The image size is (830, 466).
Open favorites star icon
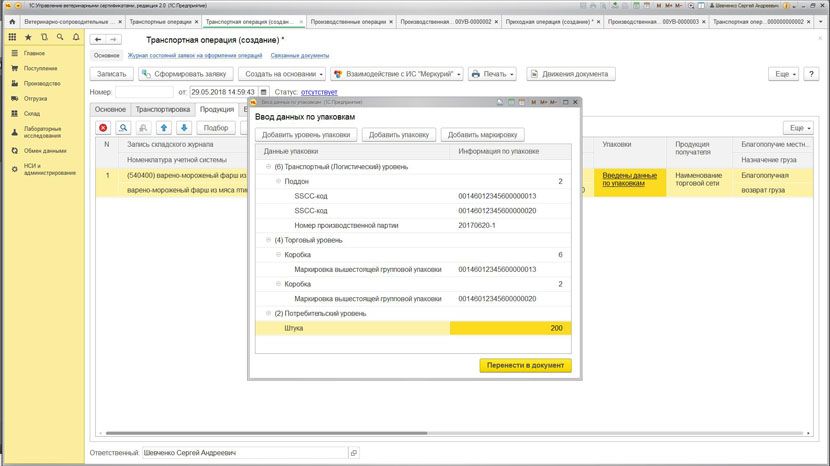click(x=28, y=37)
